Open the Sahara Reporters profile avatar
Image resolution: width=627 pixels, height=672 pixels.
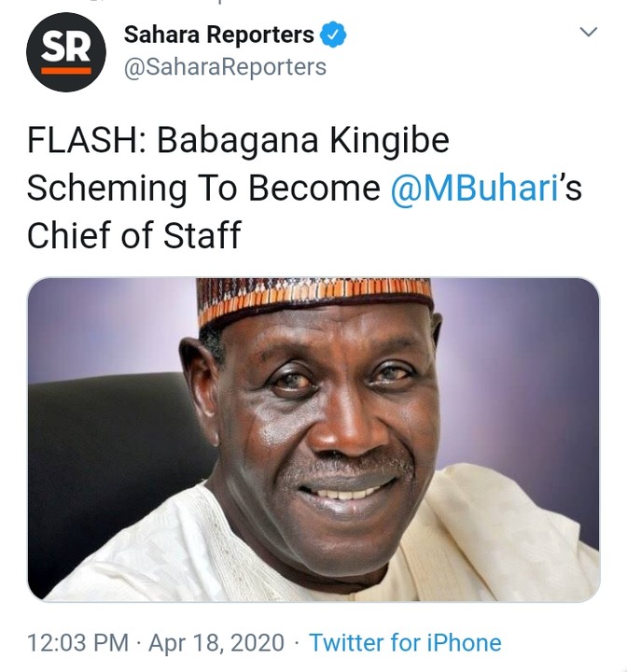pyautogui.click(x=65, y=52)
